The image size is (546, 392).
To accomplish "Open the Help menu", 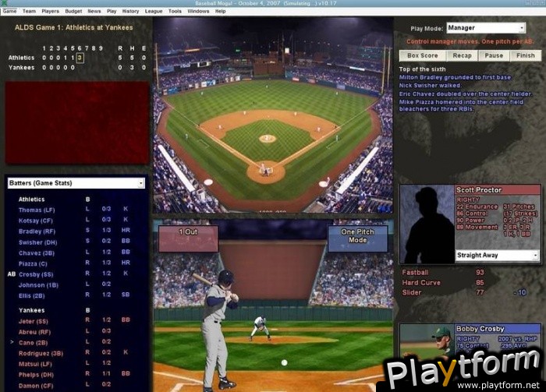I will pos(220,11).
